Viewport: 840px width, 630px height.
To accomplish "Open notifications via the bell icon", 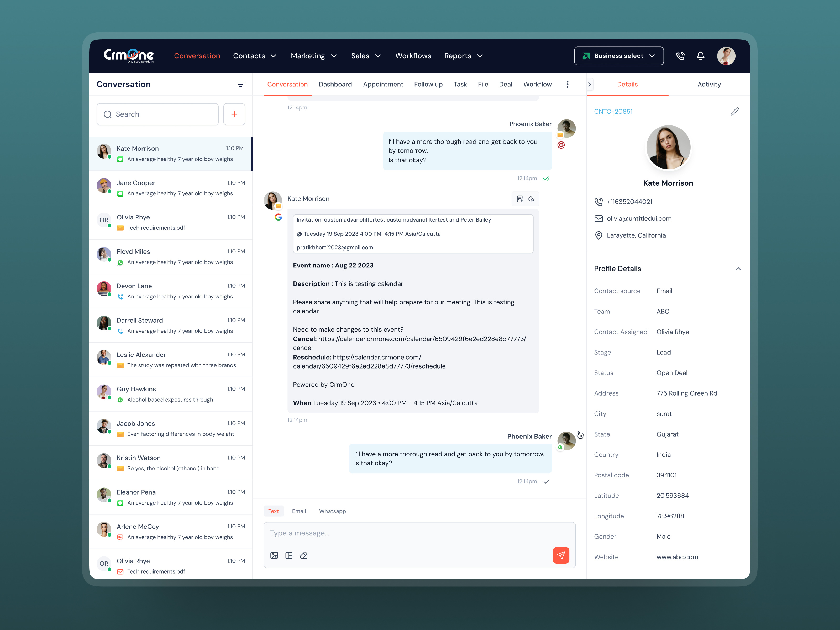I will tap(701, 56).
